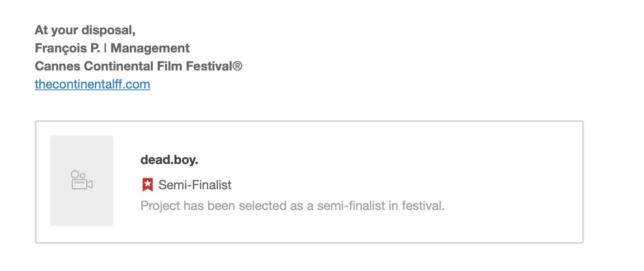Click the "Cannes Continental Film Festival" name
Screen dimensions: 644x271
pyautogui.click(x=133, y=66)
